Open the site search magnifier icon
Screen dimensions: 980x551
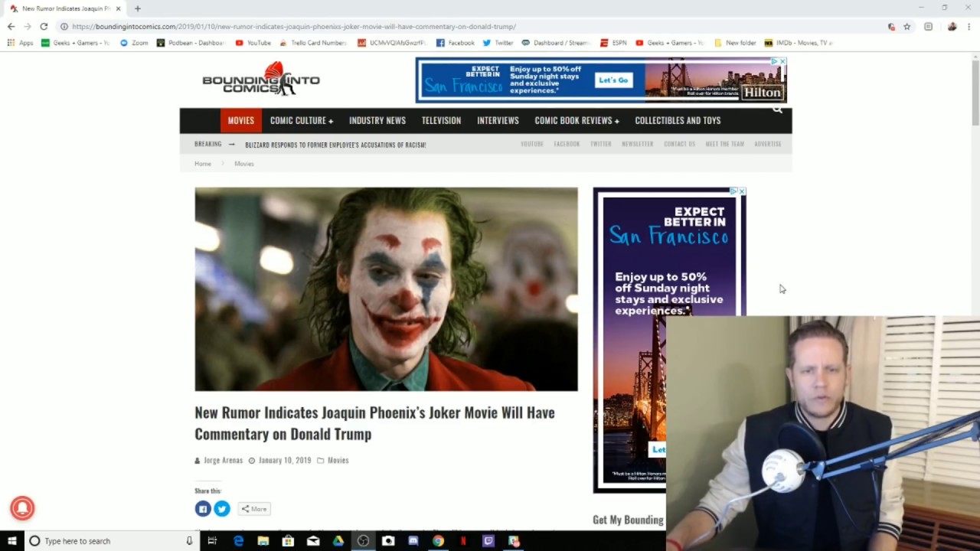[x=777, y=109]
